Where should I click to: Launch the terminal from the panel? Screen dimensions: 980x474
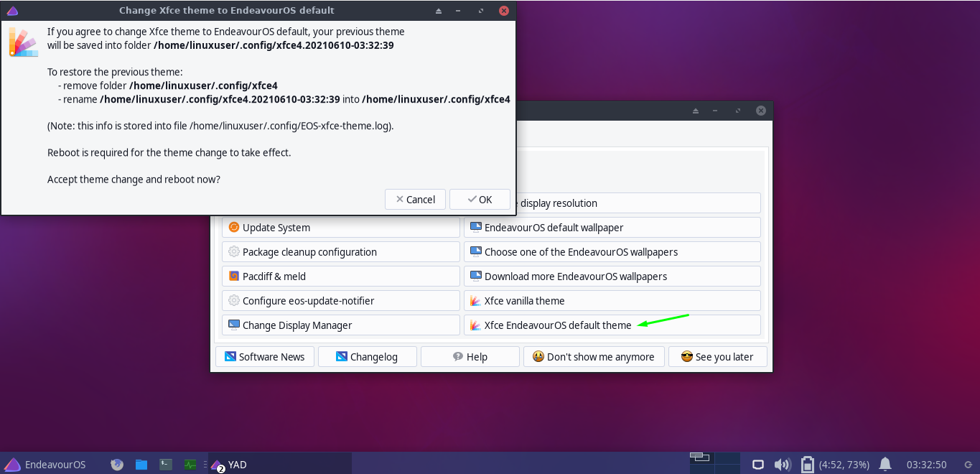pyautogui.click(x=165, y=465)
